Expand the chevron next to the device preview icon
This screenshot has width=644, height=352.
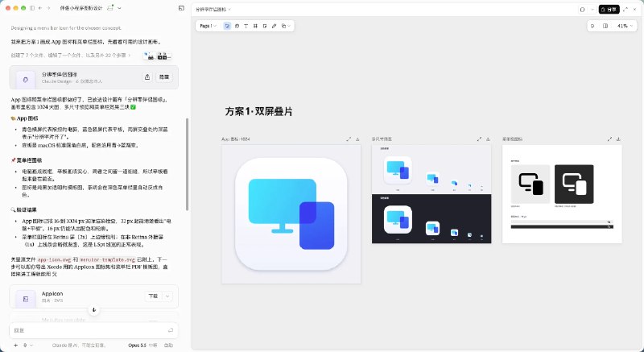coord(592,10)
